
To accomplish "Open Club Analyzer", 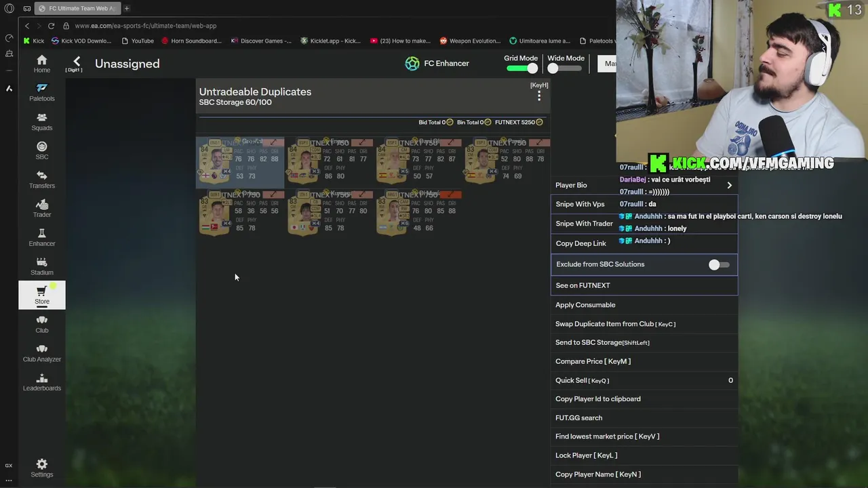I will click(42, 354).
